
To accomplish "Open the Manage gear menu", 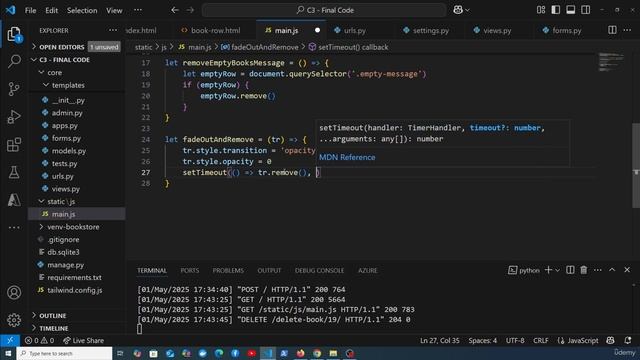I will (x=14, y=320).
